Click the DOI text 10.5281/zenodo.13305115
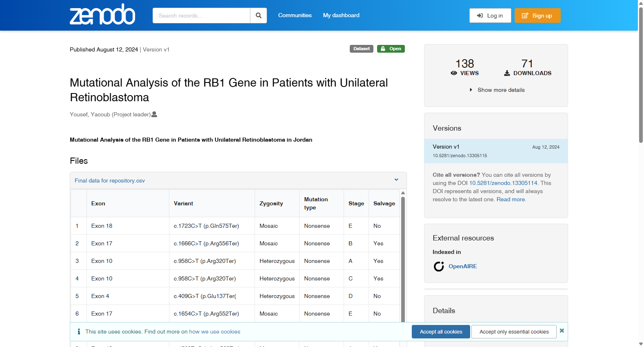The image size is (644, 347). click(460, 156)
